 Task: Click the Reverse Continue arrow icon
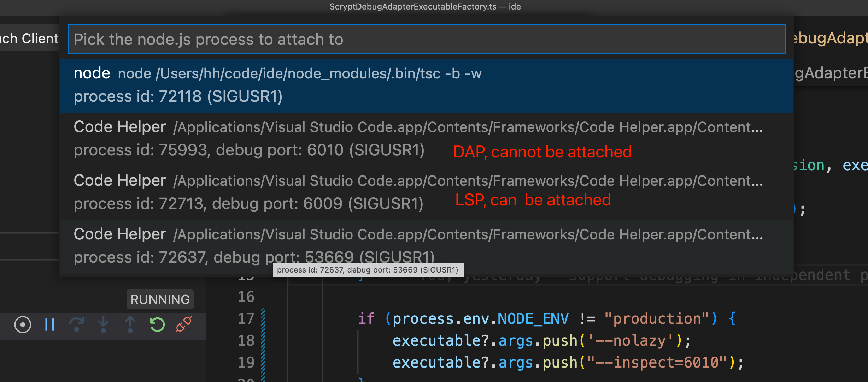pos(77,325)
